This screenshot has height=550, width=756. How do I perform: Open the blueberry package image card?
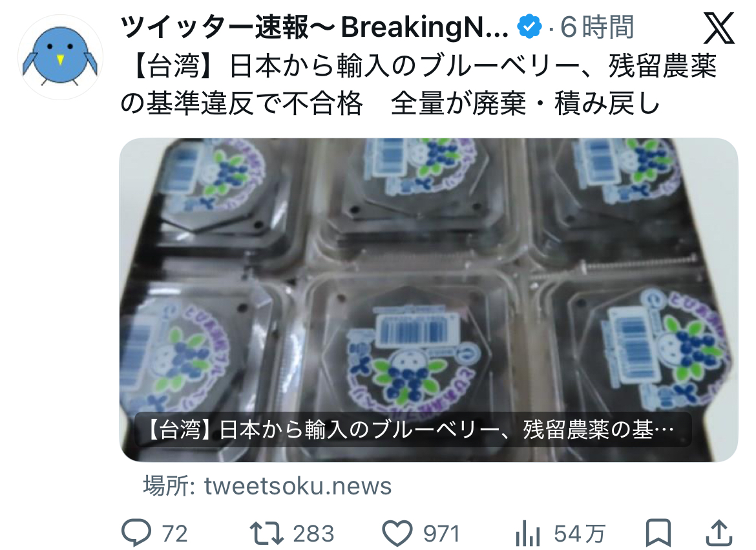pos(428,300)
